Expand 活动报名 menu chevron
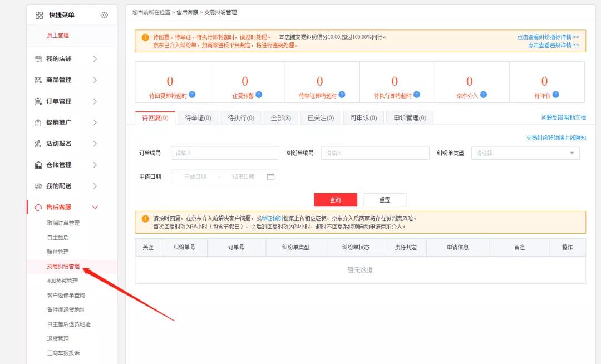The image size is (601, 364). point(95,144)
